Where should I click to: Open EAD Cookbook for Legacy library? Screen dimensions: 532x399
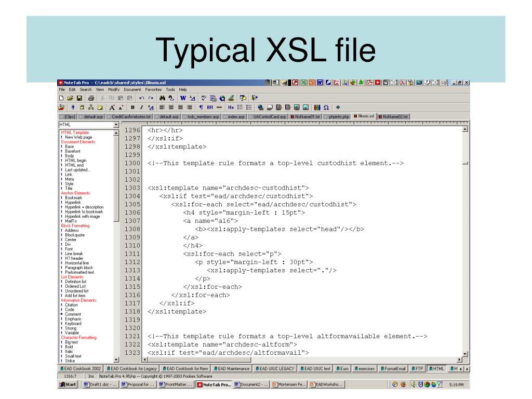tap(131, 369)
